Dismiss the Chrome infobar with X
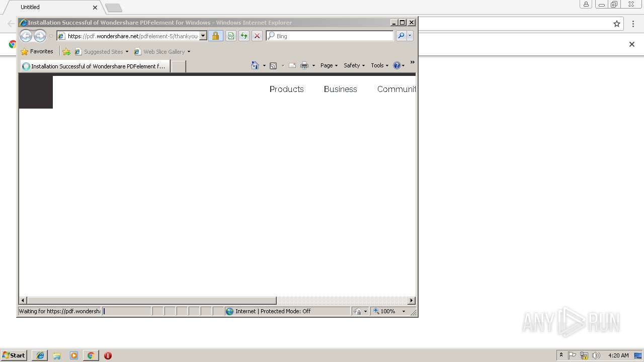 click(x=632, y=44)
